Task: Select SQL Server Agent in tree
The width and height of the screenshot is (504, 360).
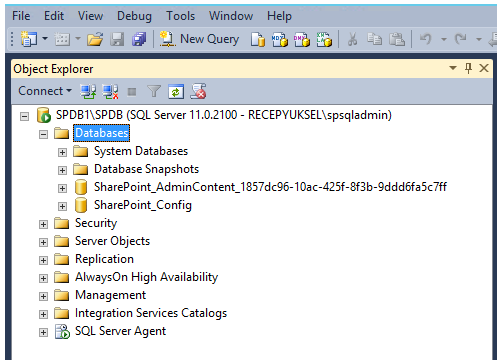Action: 120,331
